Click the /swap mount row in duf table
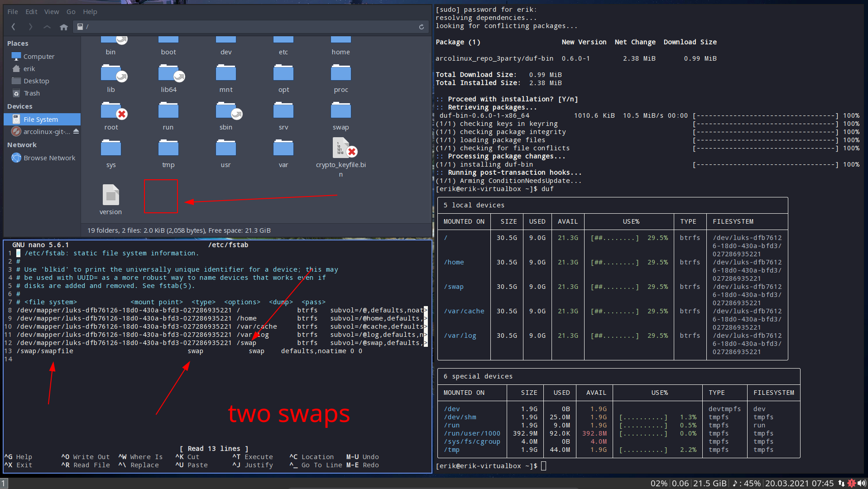Screen dimensions: 868x489 pyautogui.click(x=613, y=295)
